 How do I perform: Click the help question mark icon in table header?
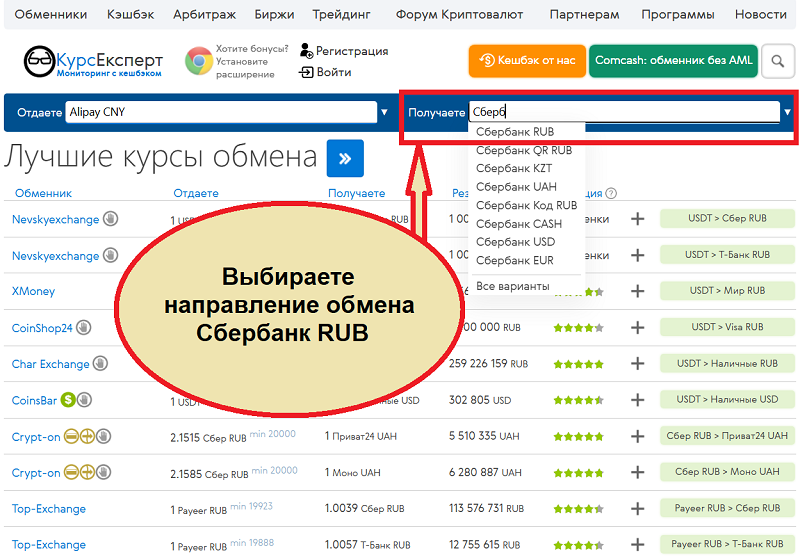click(x=611, y=193)
